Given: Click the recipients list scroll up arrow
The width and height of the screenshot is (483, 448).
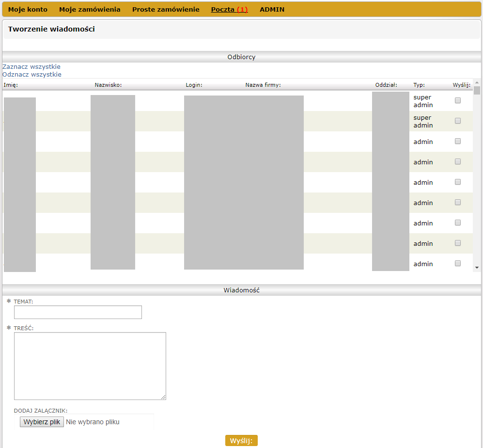Looking at the screenshot, I should point(477,82).
